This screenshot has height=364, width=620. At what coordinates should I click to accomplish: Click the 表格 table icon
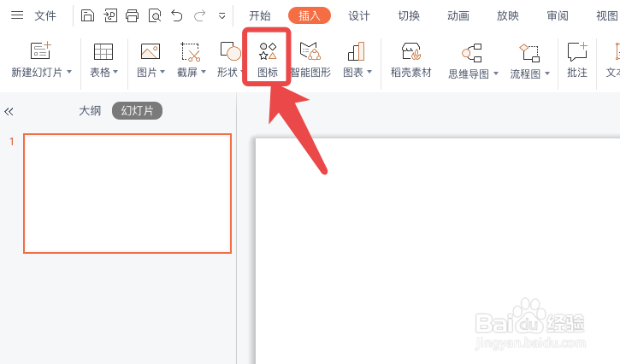point(103,51)
